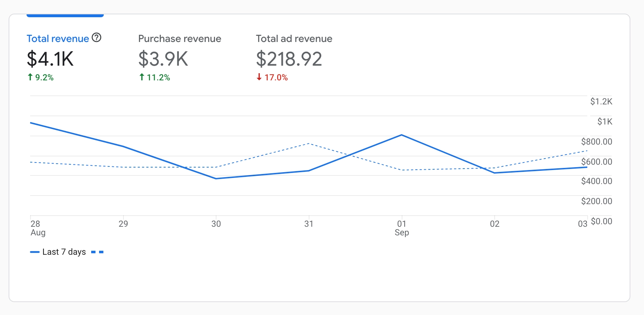Click the Last 7 days legend label
The image size is (644, 315).
(64, 252)
